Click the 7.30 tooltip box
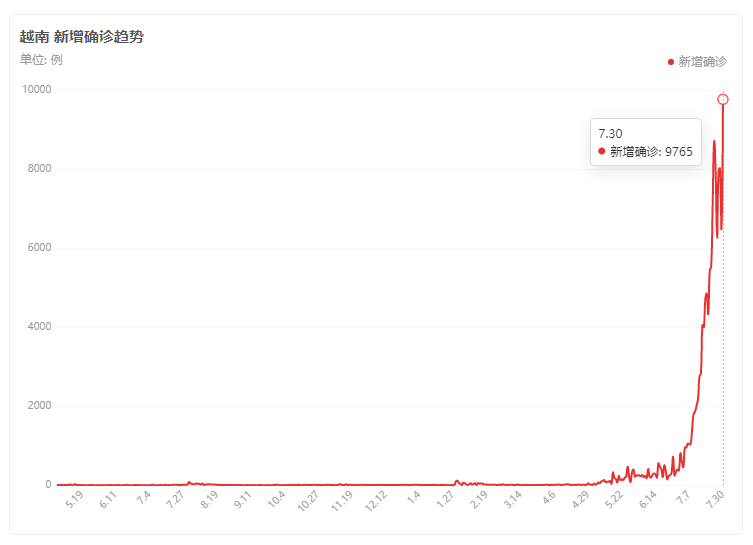This screenshot has height=545, width=753. click(x=645, y=142)
